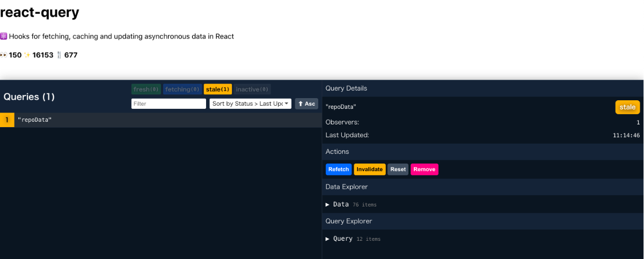Click the Reset action button
This screenshot has width=644, height=259.
398,169
